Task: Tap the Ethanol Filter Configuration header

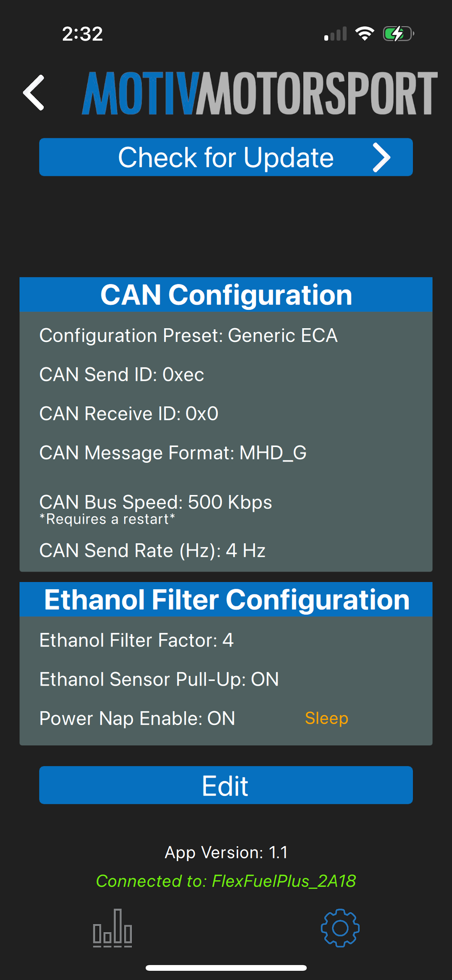Action: click(226, 600)
